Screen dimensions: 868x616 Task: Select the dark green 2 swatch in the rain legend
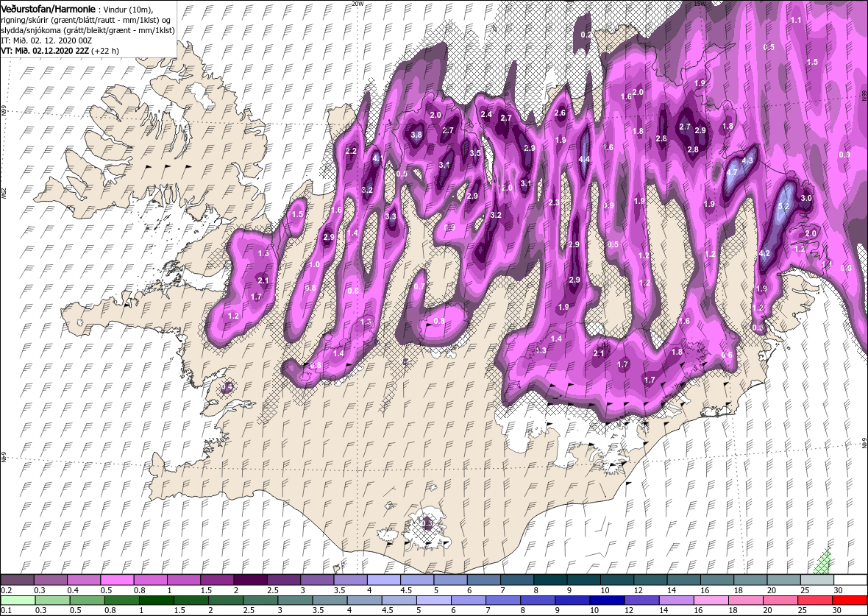click(x=225, y=601)
